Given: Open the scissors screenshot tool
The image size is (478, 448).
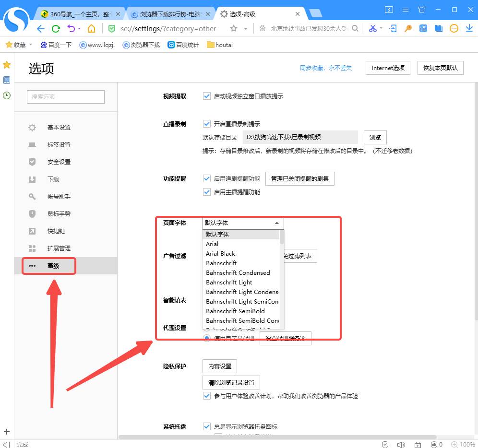Looking at the screenshot, I should pos(372,29).
